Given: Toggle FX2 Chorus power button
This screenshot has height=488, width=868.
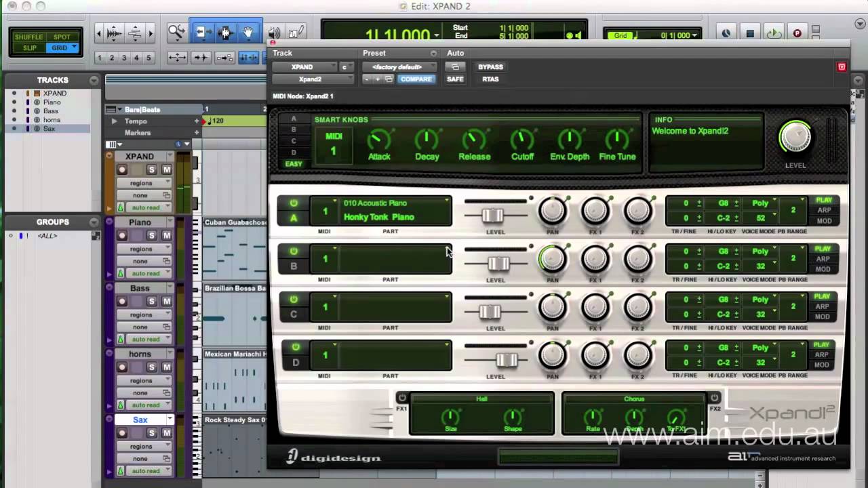Looking at the screenshot, I should [714, 398].
